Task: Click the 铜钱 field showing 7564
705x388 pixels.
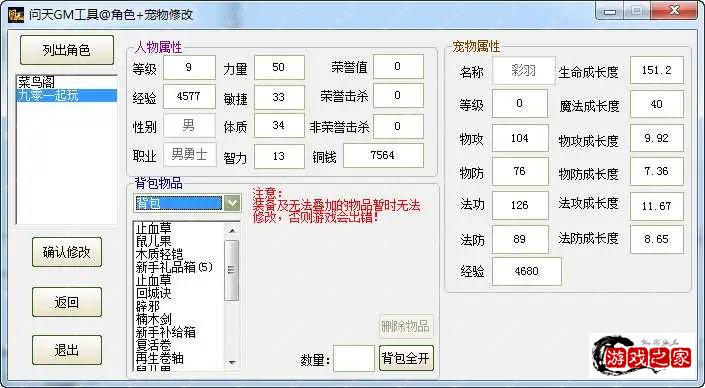Action: [x=383, y=155]
